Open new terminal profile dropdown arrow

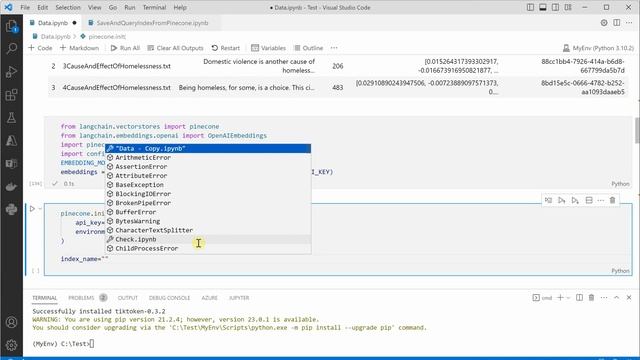pos(568,298)
